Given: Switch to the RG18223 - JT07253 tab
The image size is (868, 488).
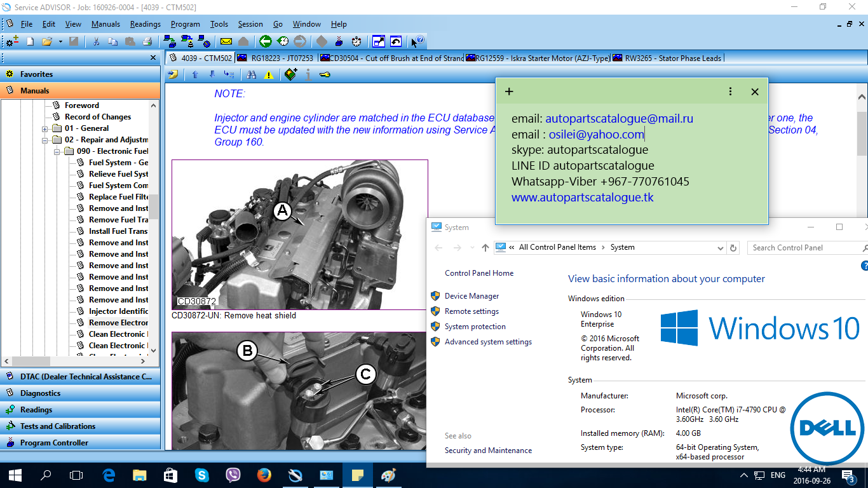Looking at the screenshot, I should [x=277, y=58].
